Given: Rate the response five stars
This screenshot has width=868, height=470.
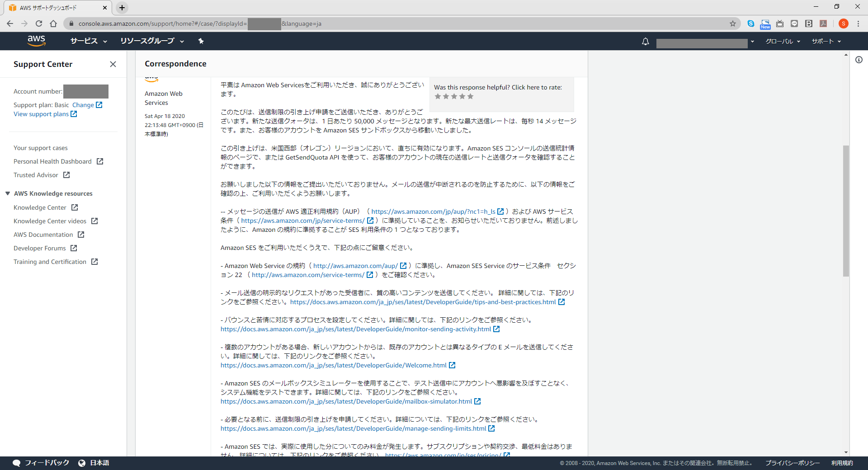Looking at the screenshot, I should [470, 96].
